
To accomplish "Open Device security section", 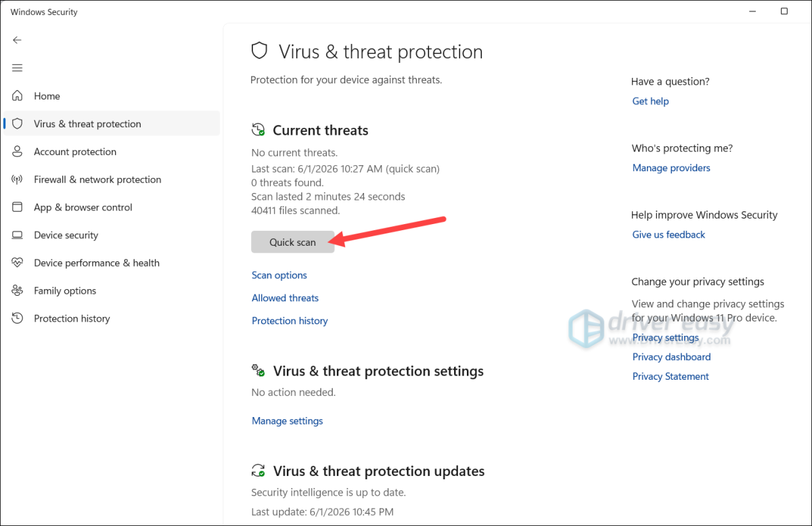I will click(x=112, y=235).
